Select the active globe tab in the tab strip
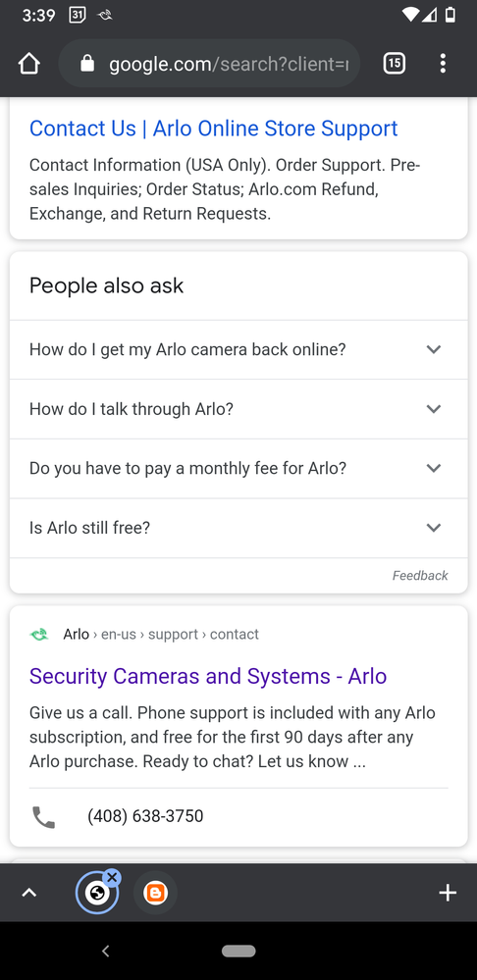The height and width of the screenshot is (980, 477). (97, 893)
